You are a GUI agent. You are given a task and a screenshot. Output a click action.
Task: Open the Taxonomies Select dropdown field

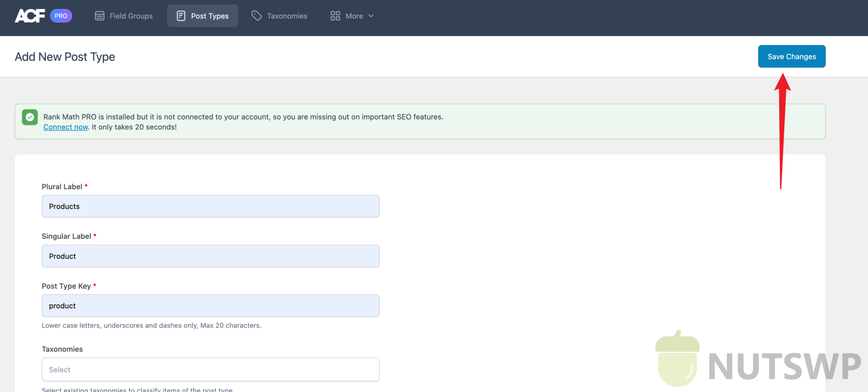210,369
